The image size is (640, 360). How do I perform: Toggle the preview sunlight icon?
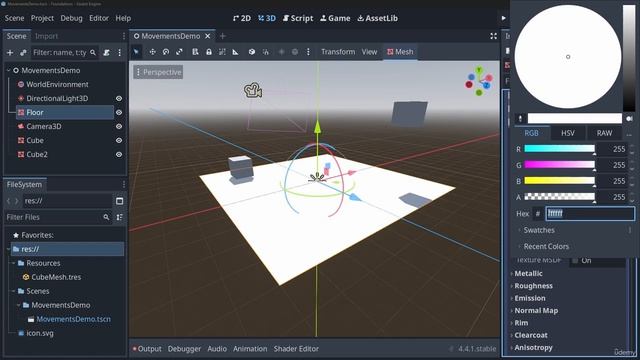point(281,52)
